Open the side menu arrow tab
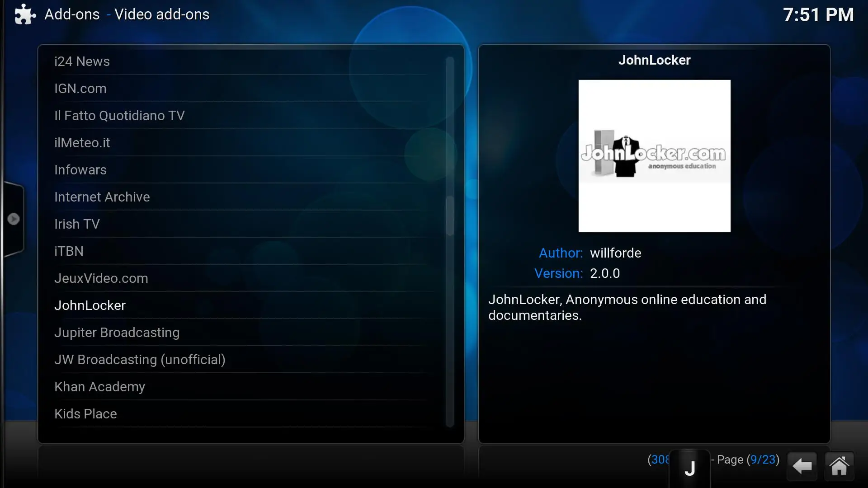868x488 pixels. coord(14,219)
